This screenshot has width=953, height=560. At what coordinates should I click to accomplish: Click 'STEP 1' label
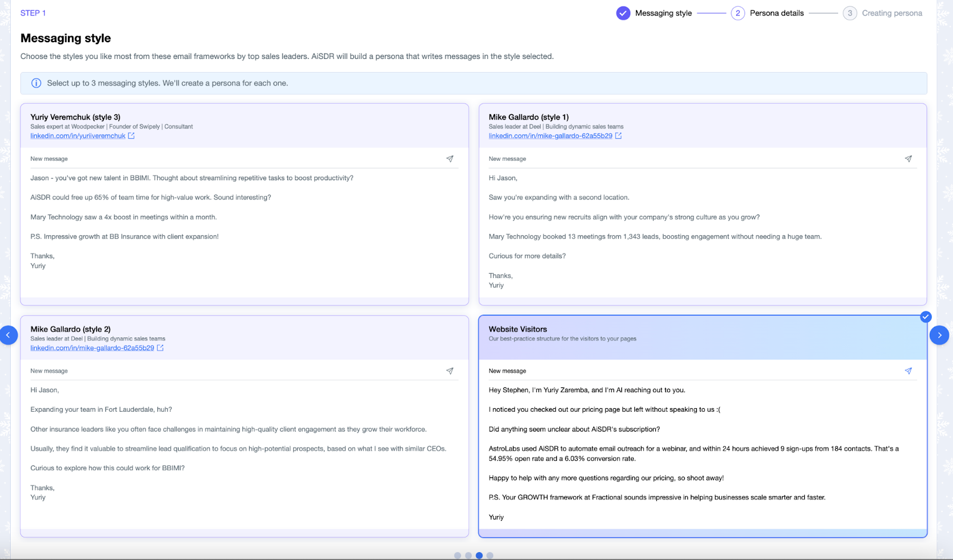coord(33,13)
